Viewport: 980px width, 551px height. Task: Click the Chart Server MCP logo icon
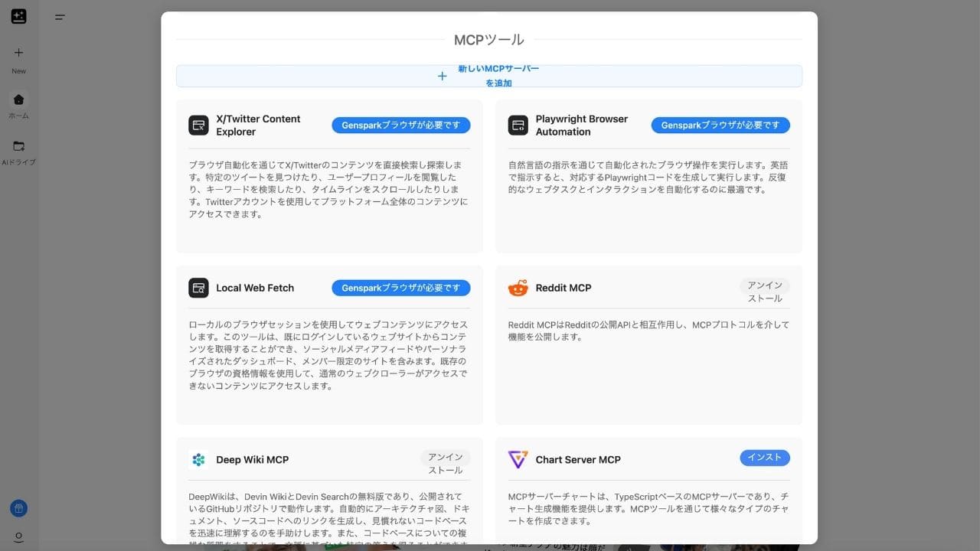518,459
